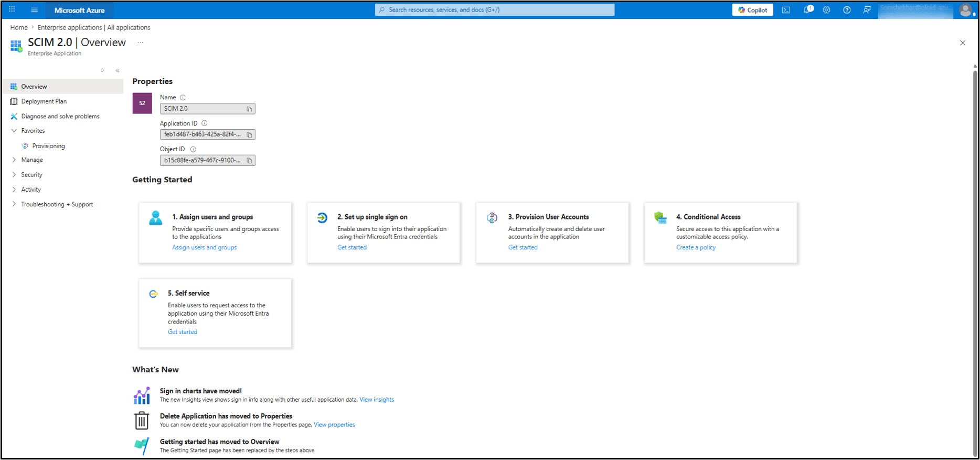Image resolution: width=980 pixels, height=460 pixels.
Task: Expand the Security section
Action: [x=14, y=175]
